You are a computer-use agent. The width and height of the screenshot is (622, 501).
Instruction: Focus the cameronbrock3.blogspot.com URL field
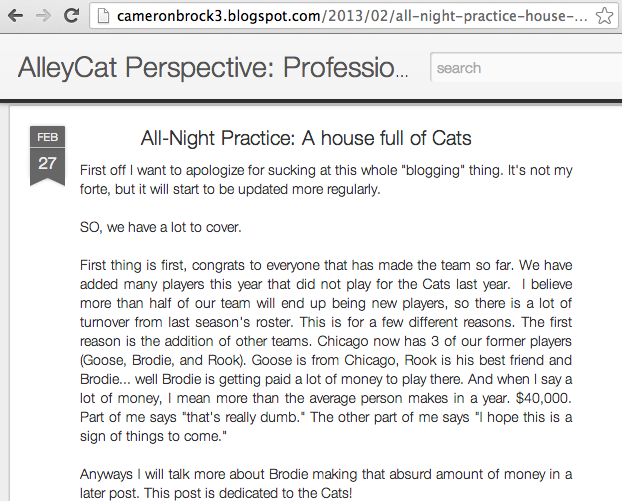coord(340,16)
